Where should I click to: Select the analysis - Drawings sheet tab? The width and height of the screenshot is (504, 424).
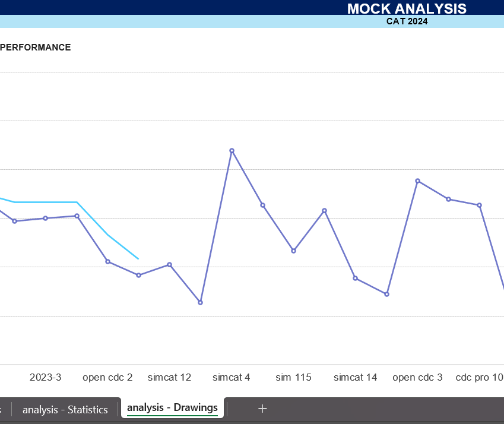172,408
